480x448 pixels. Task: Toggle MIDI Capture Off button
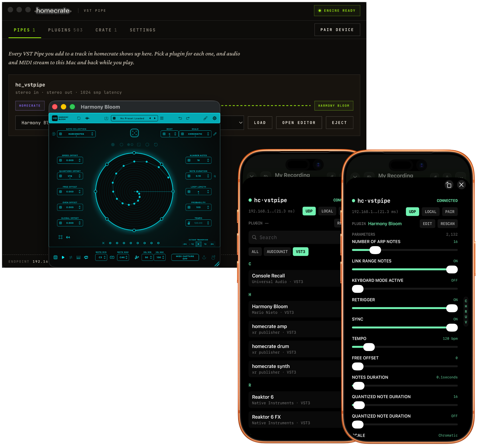185,257
